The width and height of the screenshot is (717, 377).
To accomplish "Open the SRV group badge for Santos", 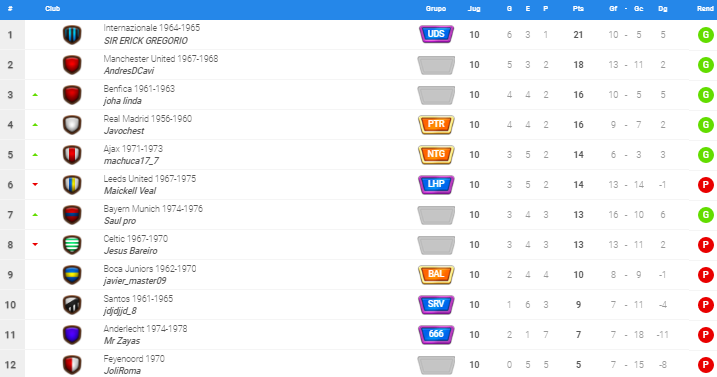I will coord(436,304).
